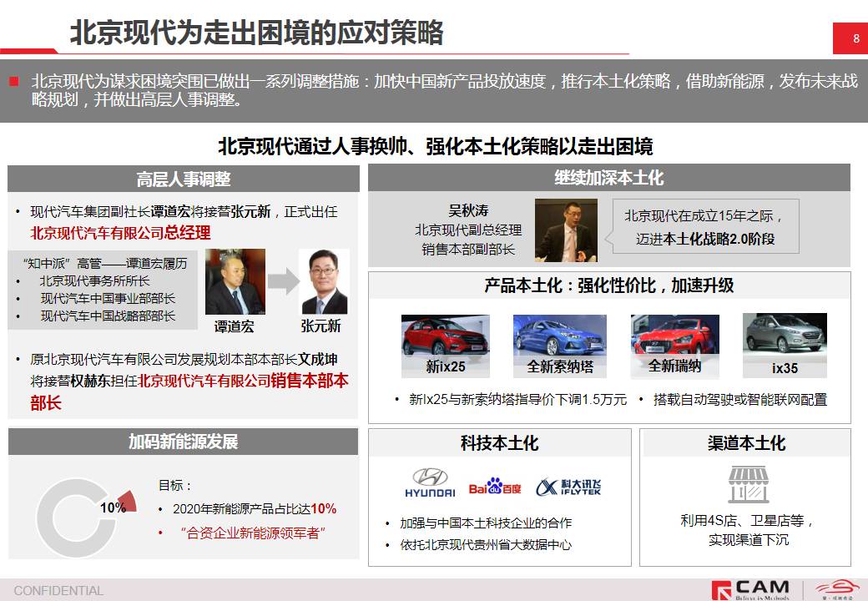Viewport: 868px width, 601px height.
Task: Click the red square bullet in the summary banner
Action: click(14, 82)
